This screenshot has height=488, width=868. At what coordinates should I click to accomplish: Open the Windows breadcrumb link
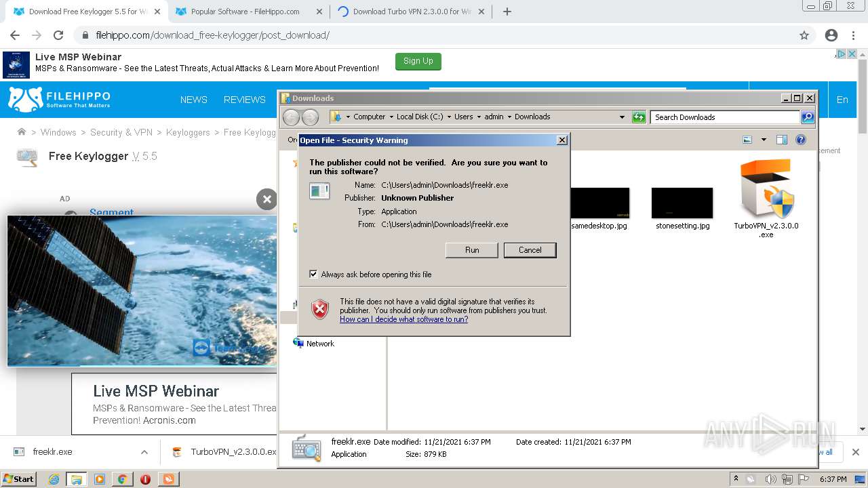[x=58, y=132]
